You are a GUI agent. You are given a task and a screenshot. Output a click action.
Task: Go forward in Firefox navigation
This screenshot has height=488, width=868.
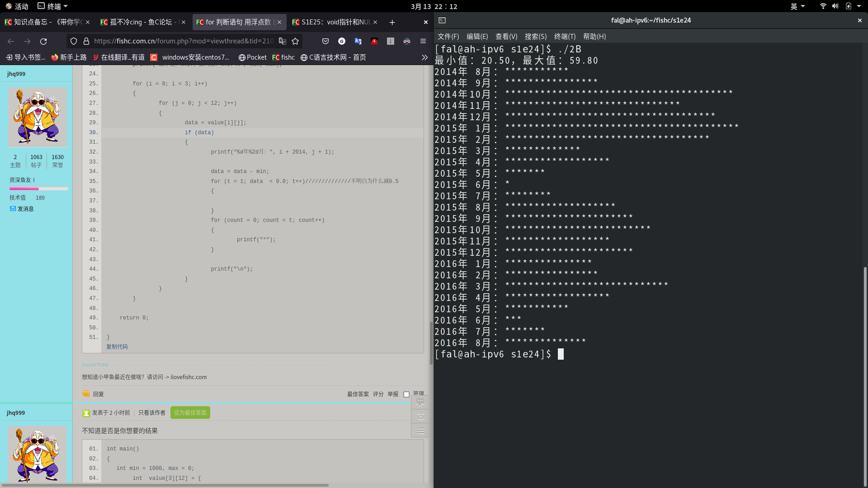click(27, 41)
